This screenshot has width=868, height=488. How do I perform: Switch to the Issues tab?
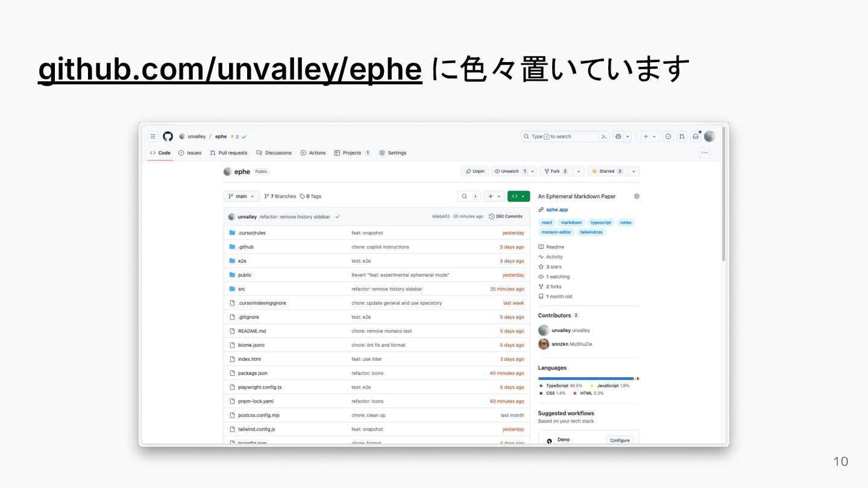190,153
